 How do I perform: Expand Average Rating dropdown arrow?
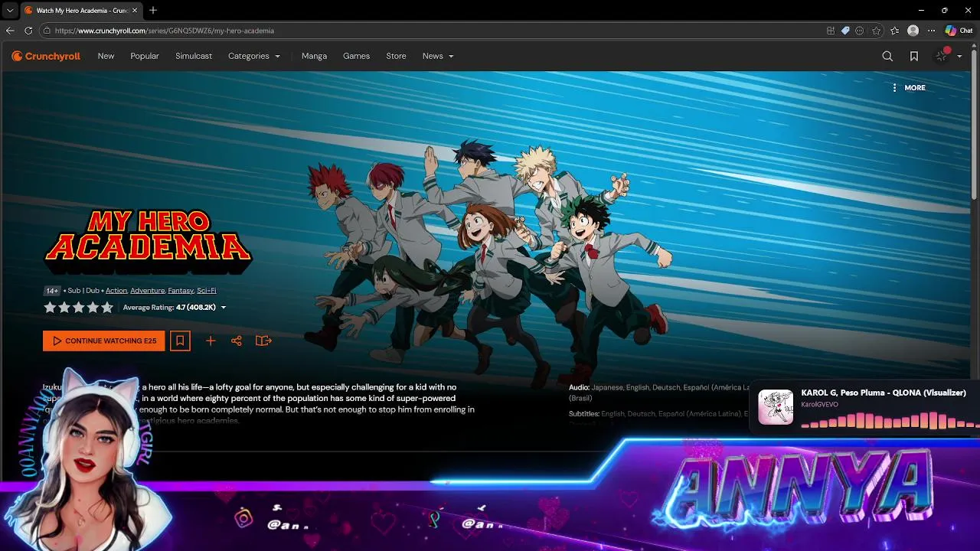224,308
